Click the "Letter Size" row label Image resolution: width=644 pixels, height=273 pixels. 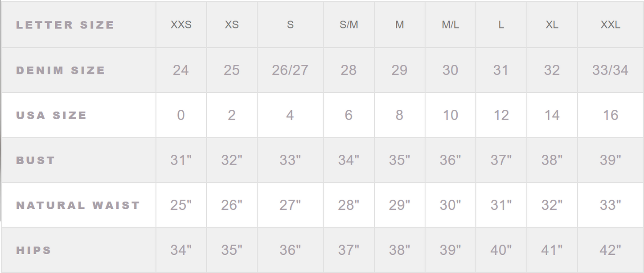(65, 25)
